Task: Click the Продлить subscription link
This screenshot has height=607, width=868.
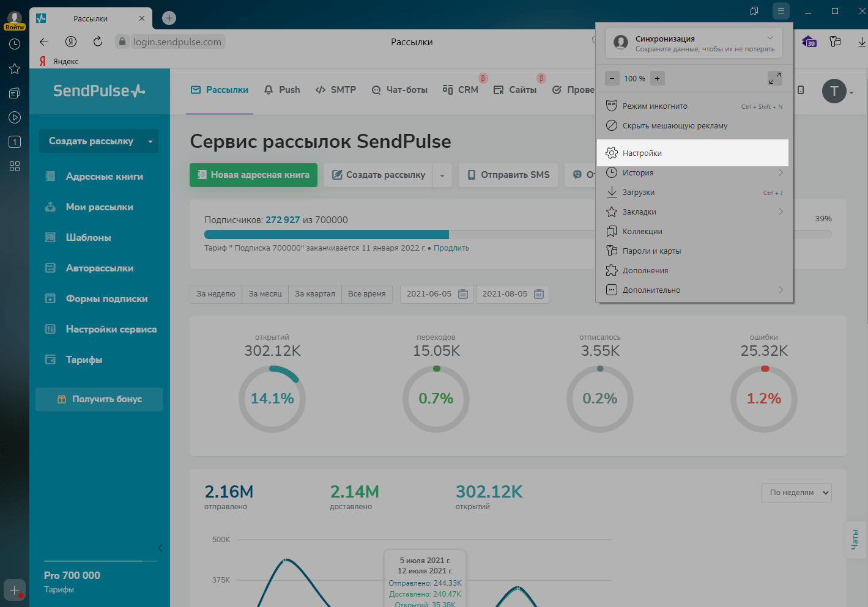Action: click(x=451, y=248)
